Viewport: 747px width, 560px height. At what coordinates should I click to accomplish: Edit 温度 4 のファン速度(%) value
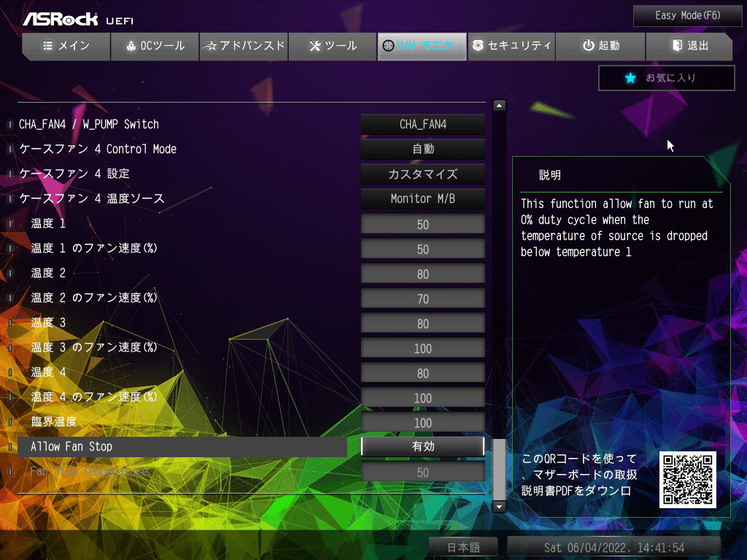click(x=422, y=397)
